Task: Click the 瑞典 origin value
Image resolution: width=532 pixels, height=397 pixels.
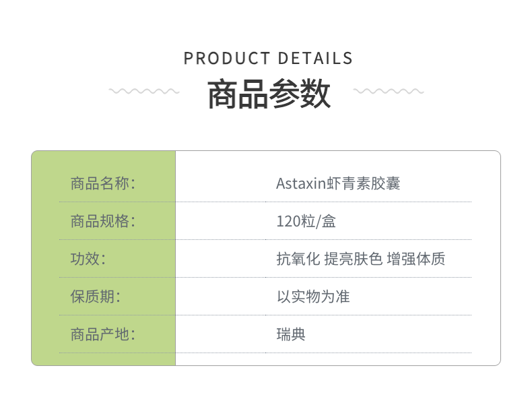Action: tap(291, 334)
